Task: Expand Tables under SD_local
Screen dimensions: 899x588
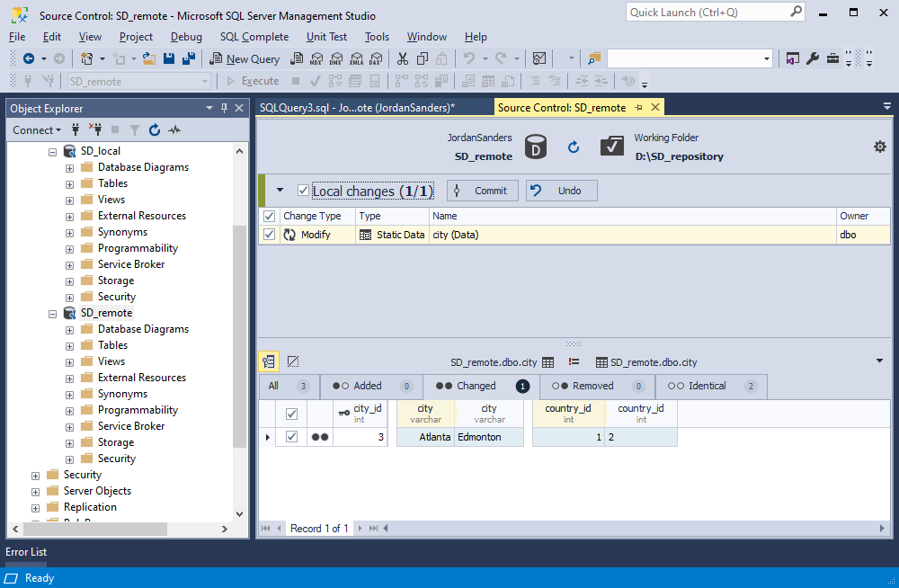Action: coord(69,184)
